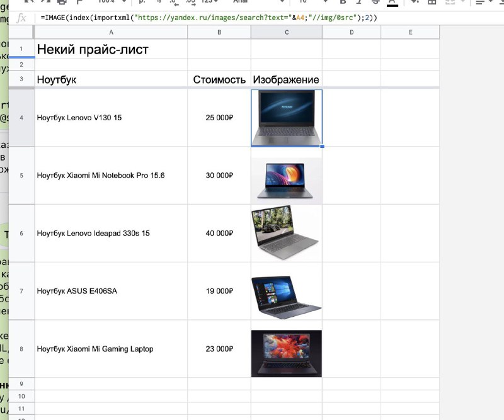Select column D header

tap(352, 32)
